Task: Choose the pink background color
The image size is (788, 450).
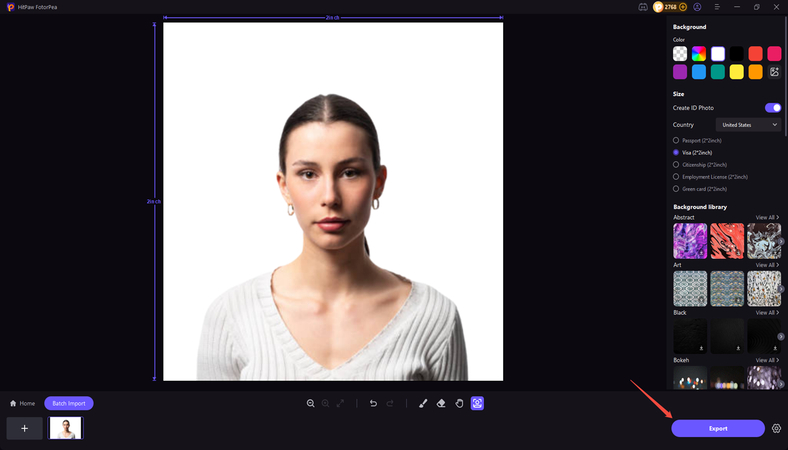Action: [774, 53]
